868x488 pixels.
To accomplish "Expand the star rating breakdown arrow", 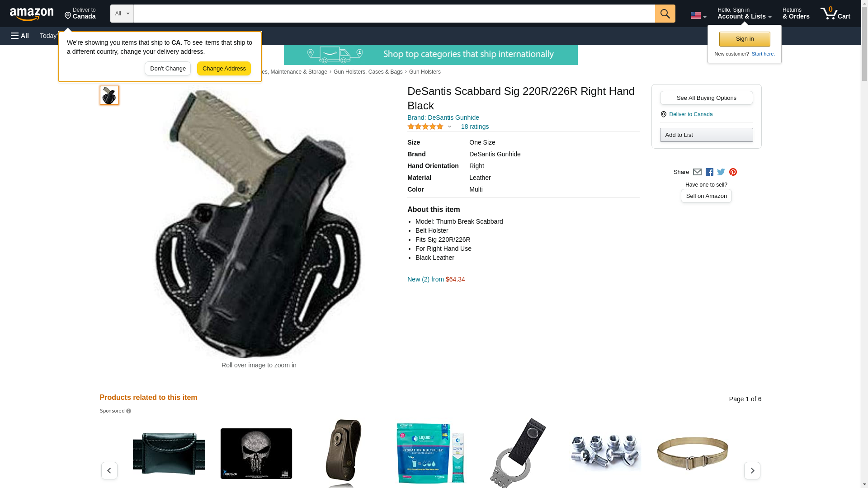I will pyautogui.click(x=449, y=127).
